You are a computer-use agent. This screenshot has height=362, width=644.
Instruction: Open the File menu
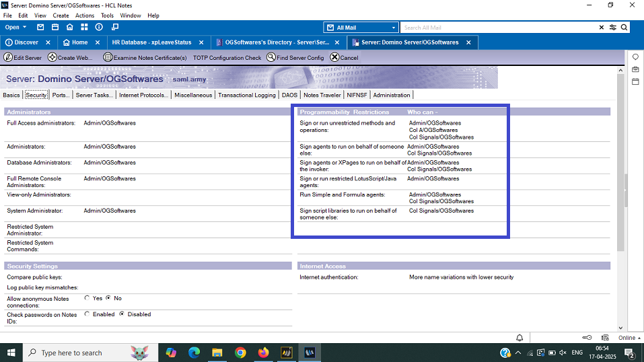[x=7, y=15]
